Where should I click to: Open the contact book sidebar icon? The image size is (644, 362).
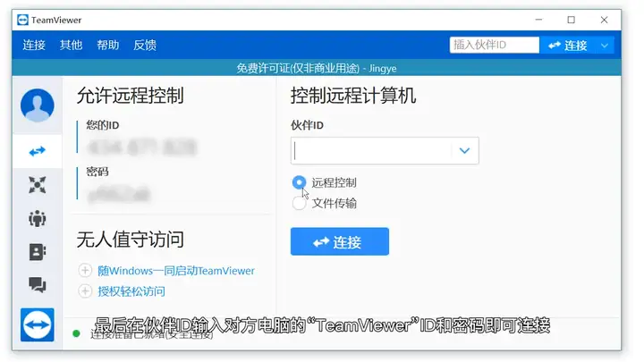38,251
